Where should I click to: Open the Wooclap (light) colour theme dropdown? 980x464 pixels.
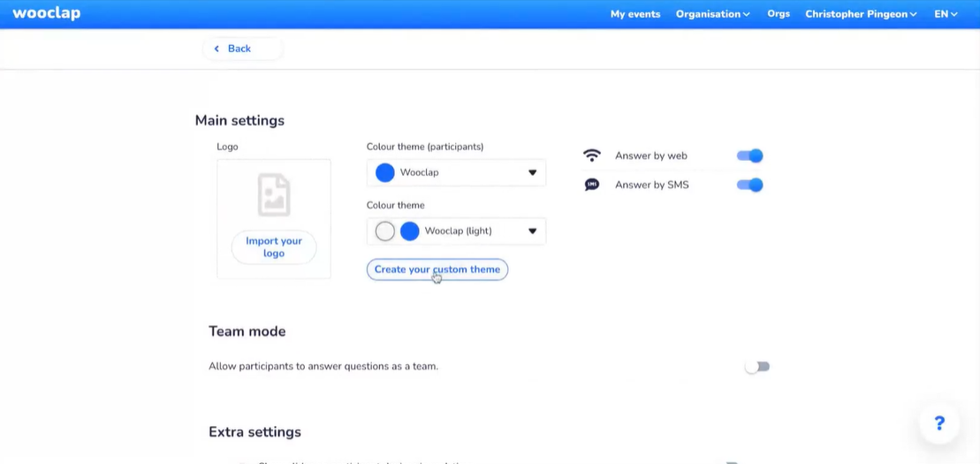pos(456,232)
